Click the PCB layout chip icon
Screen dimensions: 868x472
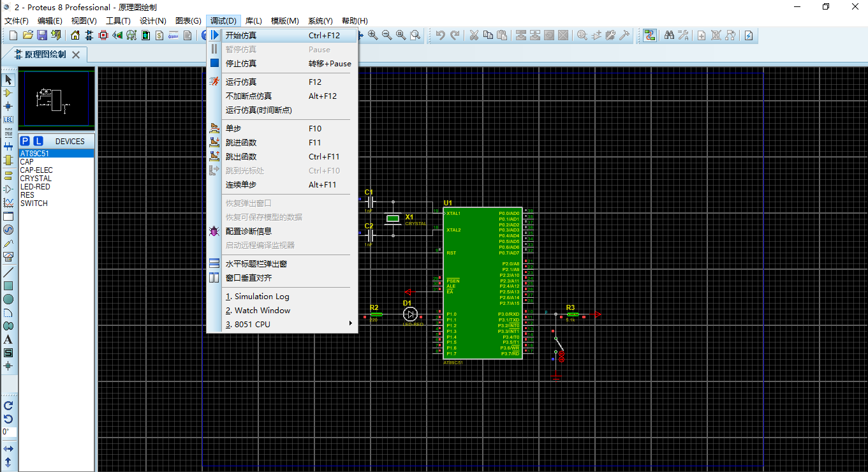coord(103,36)
